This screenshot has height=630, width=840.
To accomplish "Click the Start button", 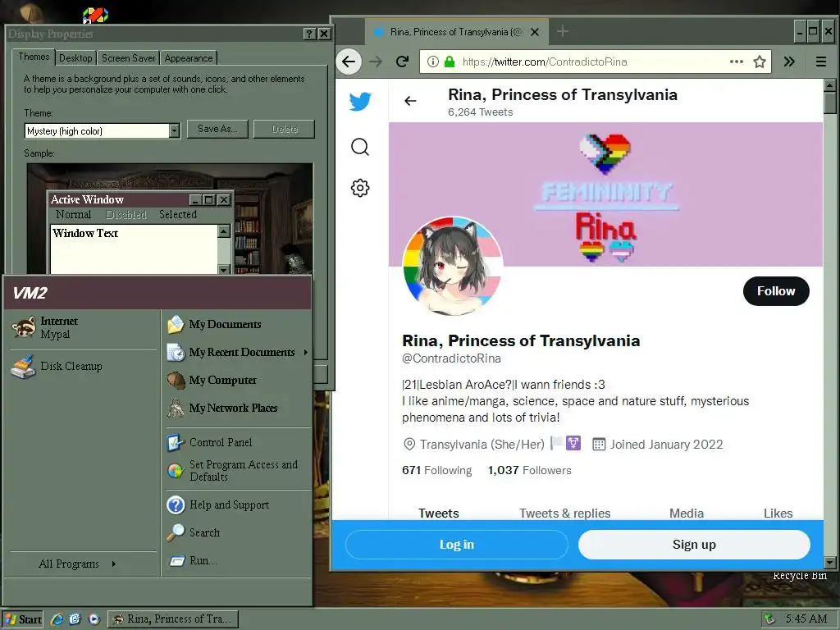I will point(23,619).
